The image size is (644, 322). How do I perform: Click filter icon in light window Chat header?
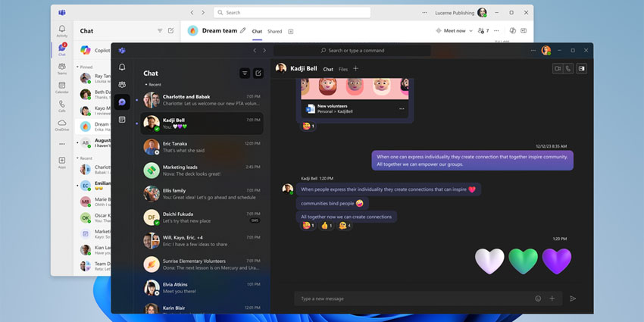[160, 31]
